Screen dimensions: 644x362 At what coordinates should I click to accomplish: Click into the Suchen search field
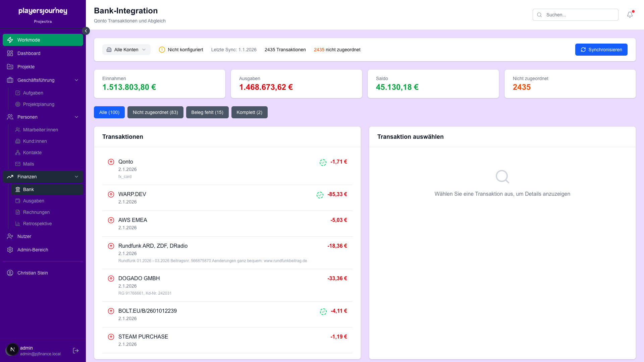tap(580, 15)
